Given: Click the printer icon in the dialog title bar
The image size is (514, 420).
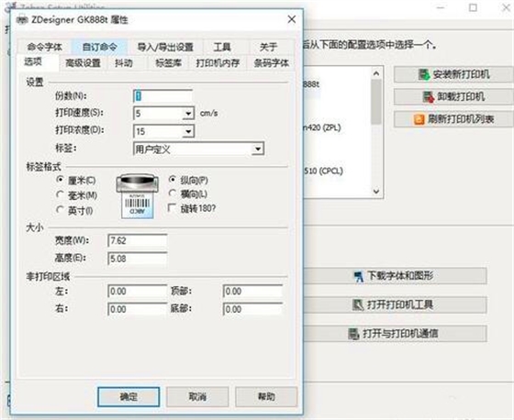Looking at the screenshot, I should [22, 20].
